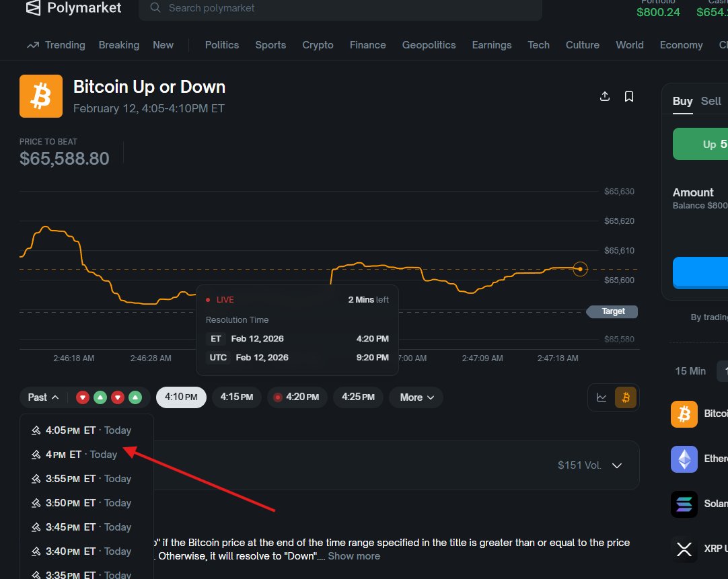Click the Trending arrow icon
The width and height of the screenshot is (728, 579).
[x=33, y=45]
